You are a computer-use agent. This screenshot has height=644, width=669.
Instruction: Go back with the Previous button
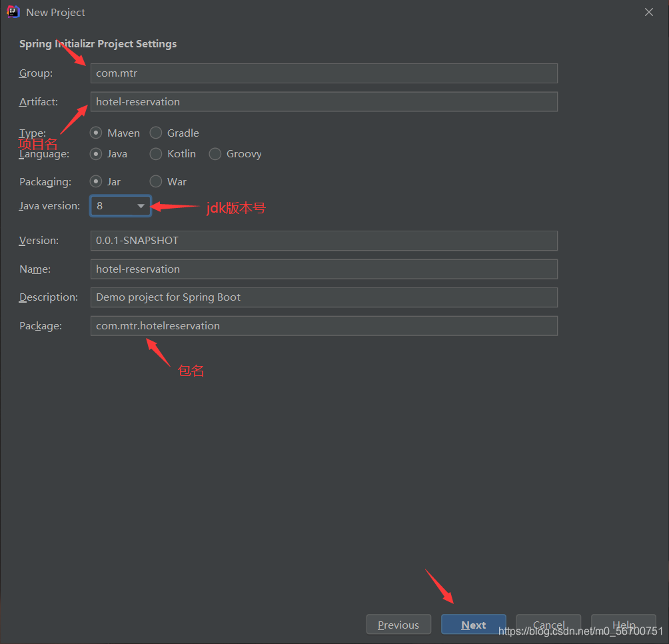coord(398,625)
